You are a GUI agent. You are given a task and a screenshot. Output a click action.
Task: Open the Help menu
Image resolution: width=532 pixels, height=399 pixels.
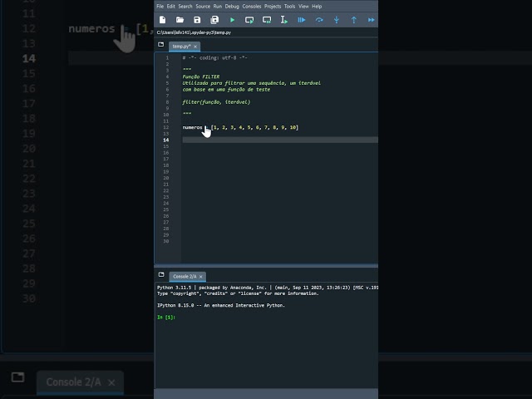317,6
